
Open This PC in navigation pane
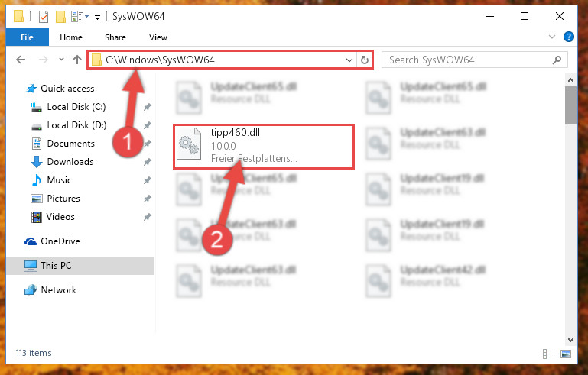click(80, 266)
